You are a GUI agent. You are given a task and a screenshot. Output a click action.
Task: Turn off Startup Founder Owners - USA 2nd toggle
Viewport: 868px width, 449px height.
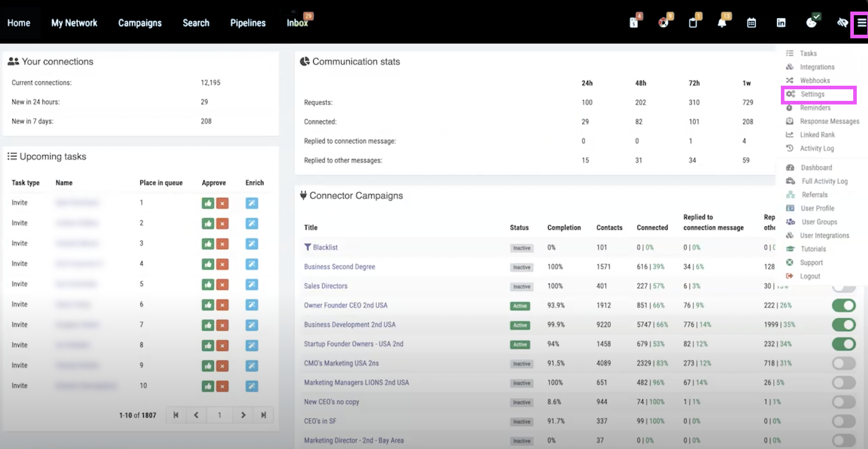(844, 344)
